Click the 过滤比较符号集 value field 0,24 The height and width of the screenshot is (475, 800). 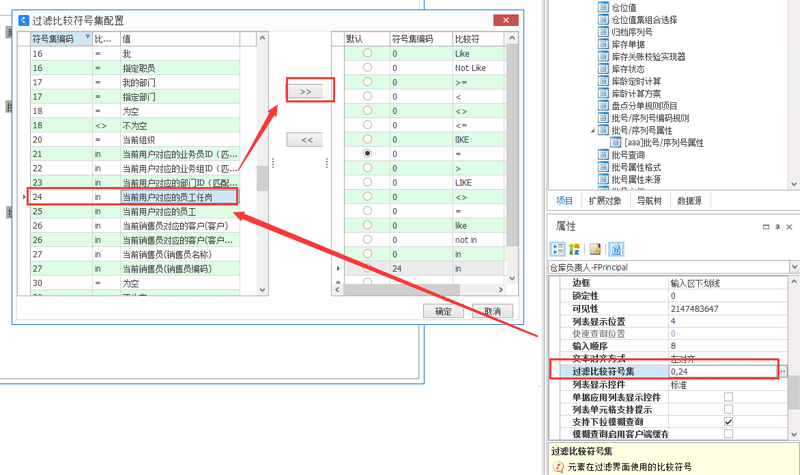(x=723, y=371)
